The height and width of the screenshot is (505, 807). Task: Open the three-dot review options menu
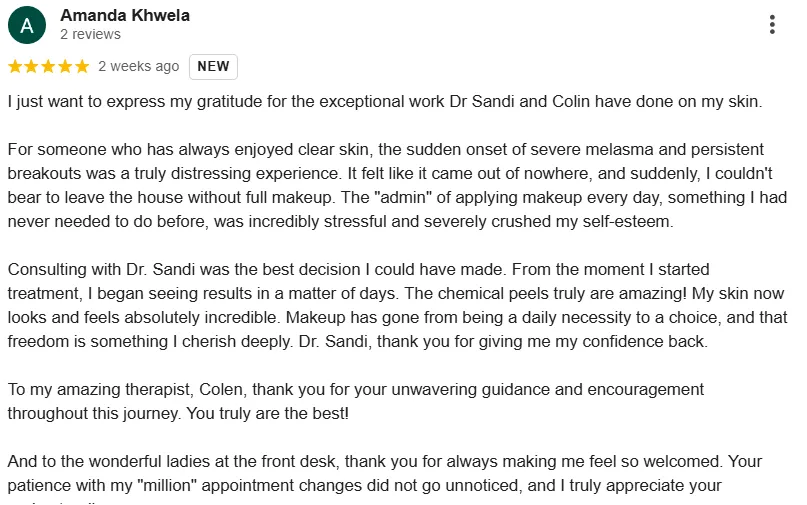(x=772, y=25)
